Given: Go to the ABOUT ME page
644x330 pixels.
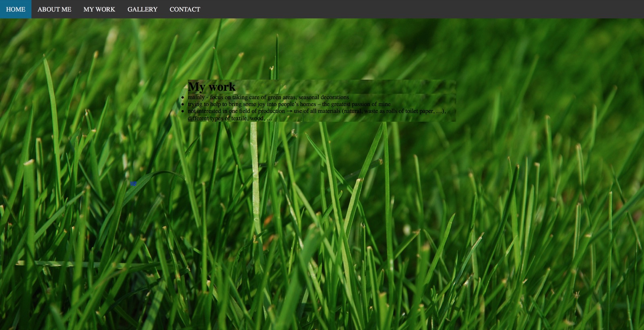Looking at the screenshot, I should 54,9.
